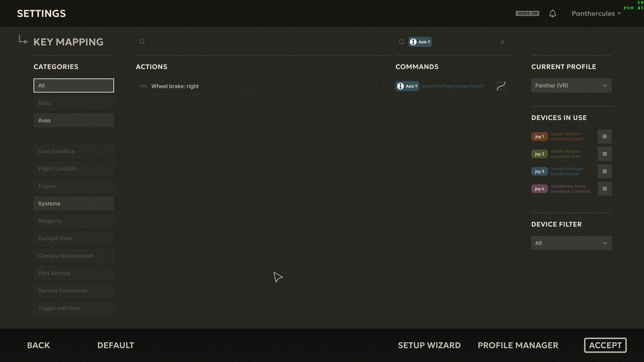Select the All category
Screen dimensions: 644x362
coord(74,85)
